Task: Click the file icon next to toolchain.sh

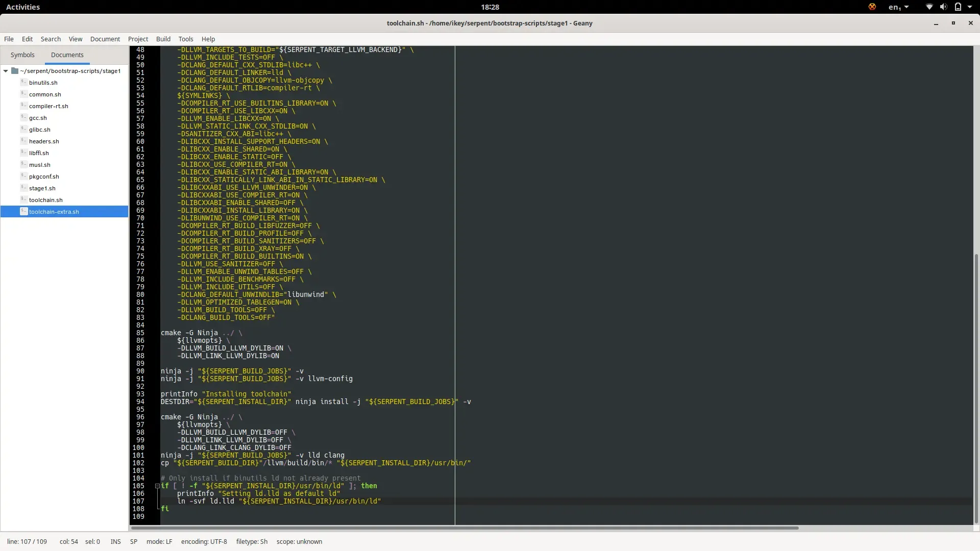Action: [23, 199]
